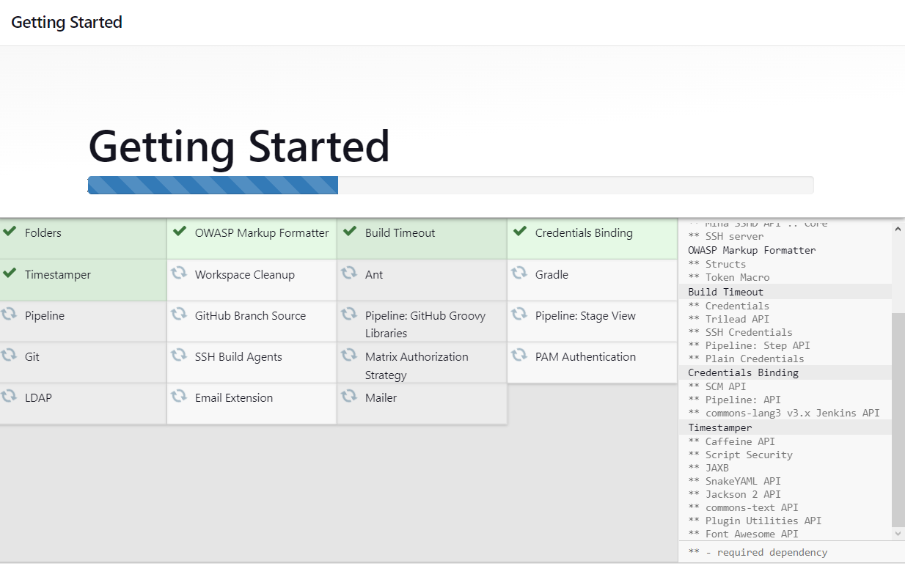Image resolution: width=905 pixels, height=588 pixels.
Task: Click the sync icon for Email Extension
Action: coord(179,397)
